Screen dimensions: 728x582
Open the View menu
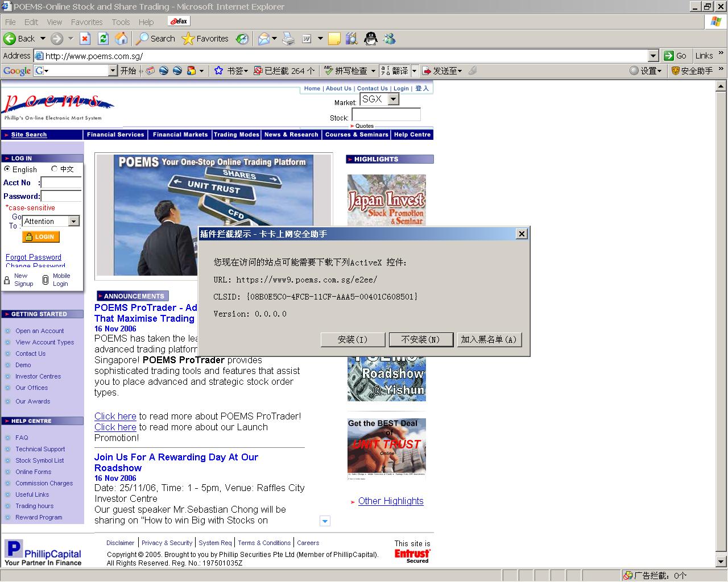(x=55, y=22)
